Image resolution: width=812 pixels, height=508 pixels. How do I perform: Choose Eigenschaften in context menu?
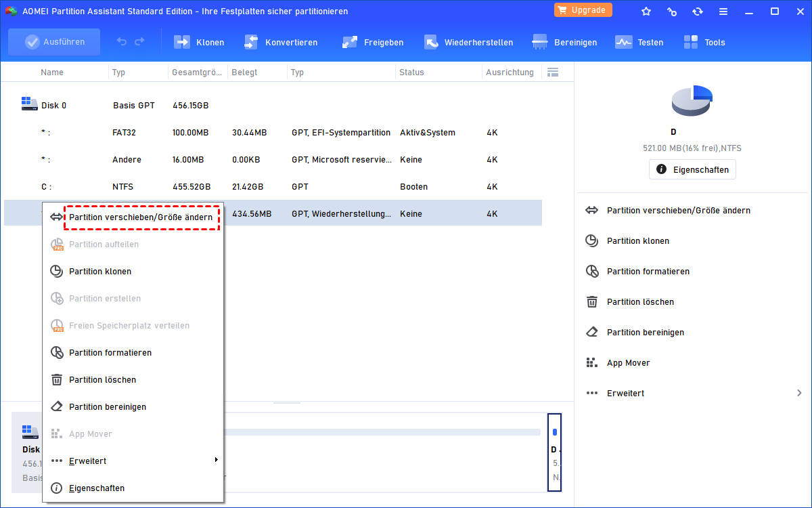[x=133, y=488]
